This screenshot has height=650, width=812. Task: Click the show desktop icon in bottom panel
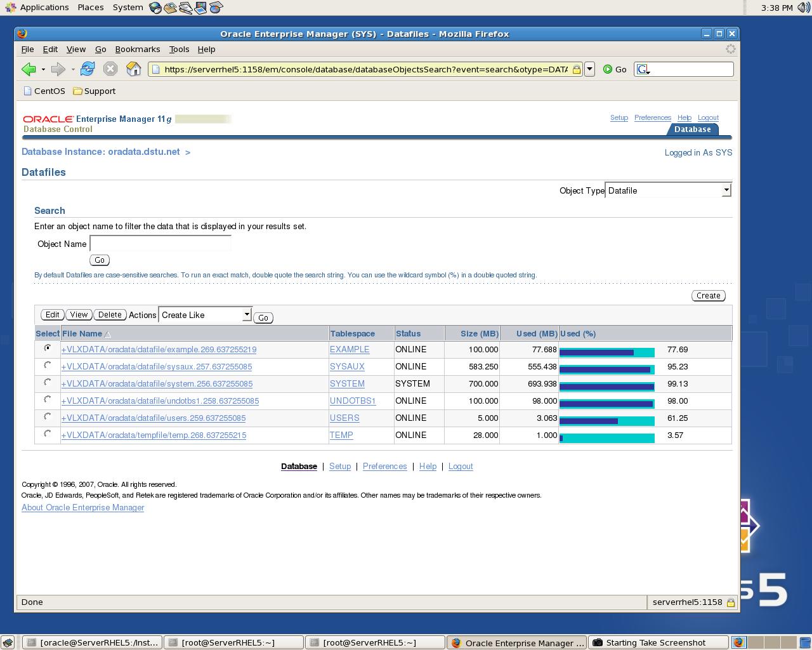pos(7,642)
